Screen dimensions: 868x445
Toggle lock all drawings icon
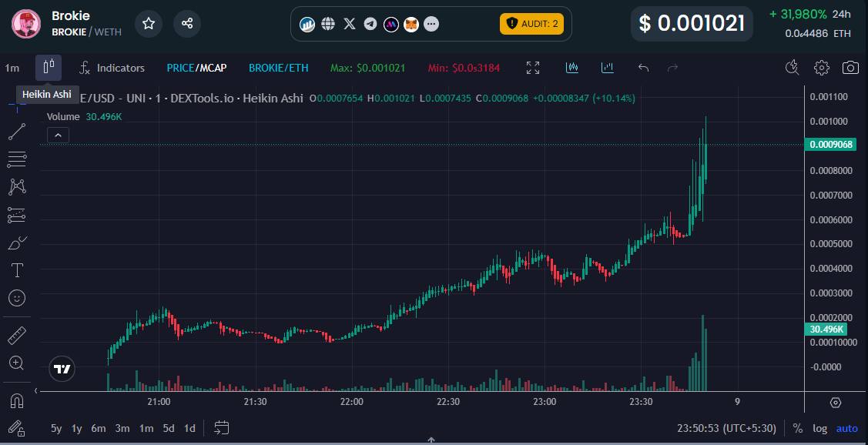(17, 428)
